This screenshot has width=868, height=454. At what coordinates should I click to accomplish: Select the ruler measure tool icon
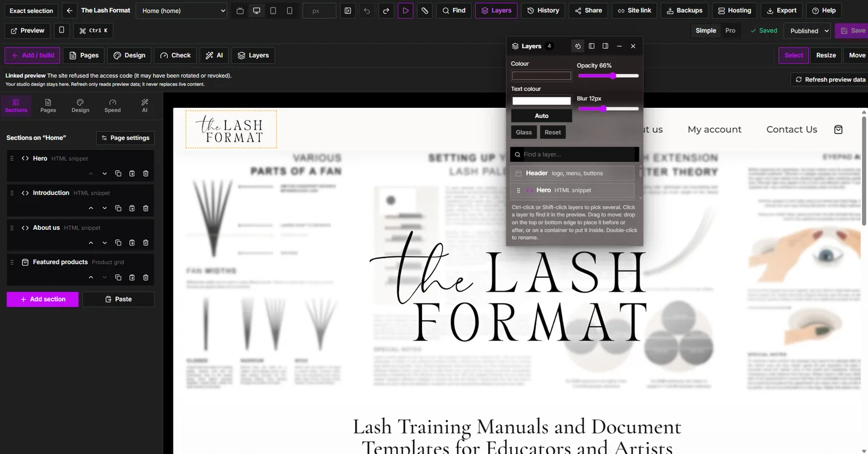[x=425, y=10]
